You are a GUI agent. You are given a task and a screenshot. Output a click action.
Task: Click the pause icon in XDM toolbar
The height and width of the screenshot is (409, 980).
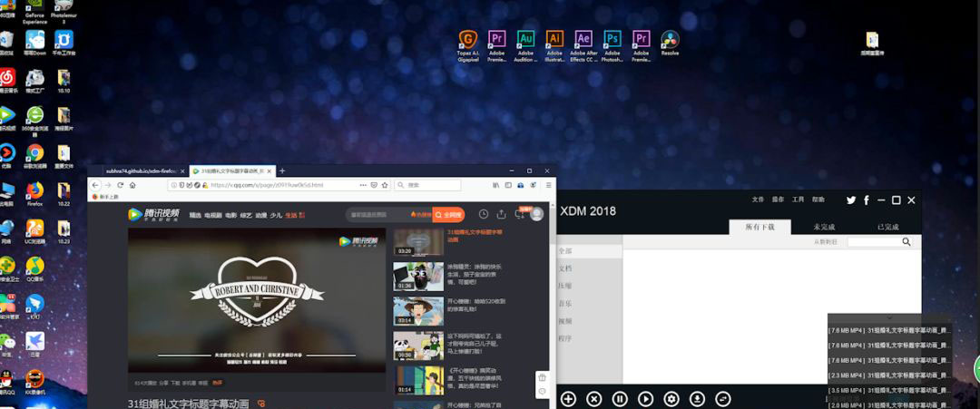point(620,399)
